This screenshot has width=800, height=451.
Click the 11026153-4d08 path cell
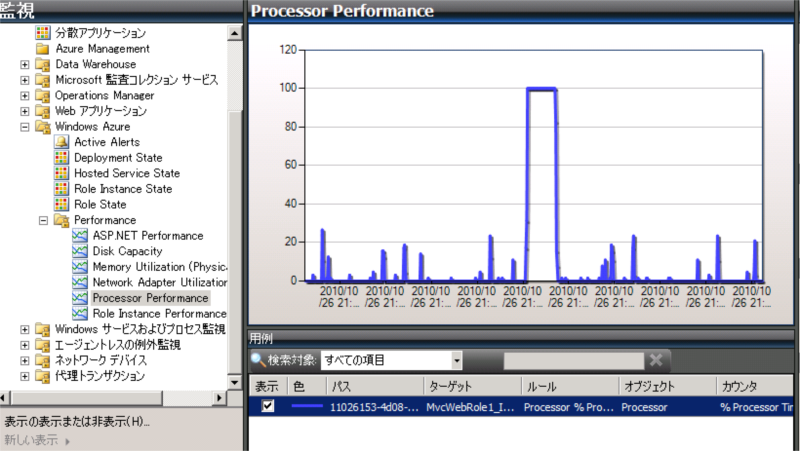click(374, 407)
